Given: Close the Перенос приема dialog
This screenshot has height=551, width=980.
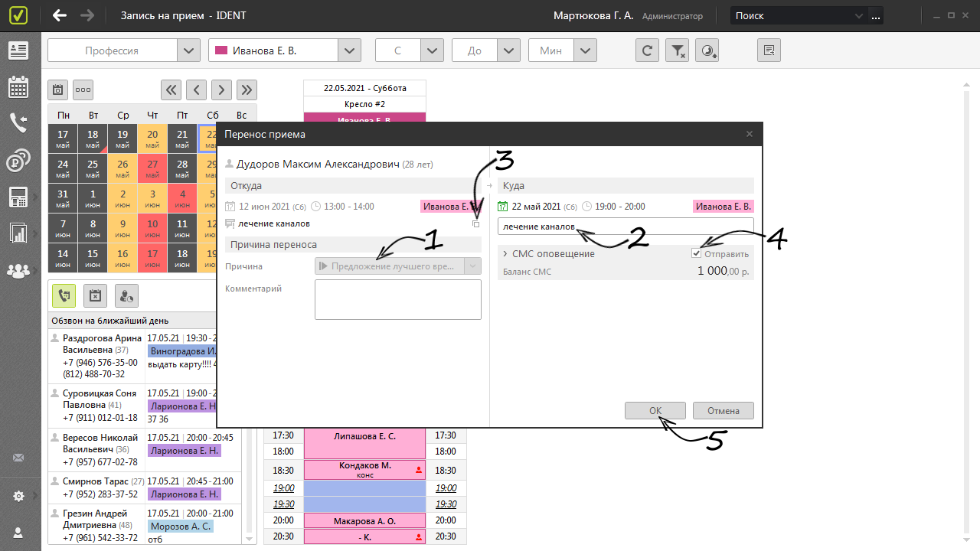Looking at the screenshot, I should pyautogui.click(x=750, y=134).
